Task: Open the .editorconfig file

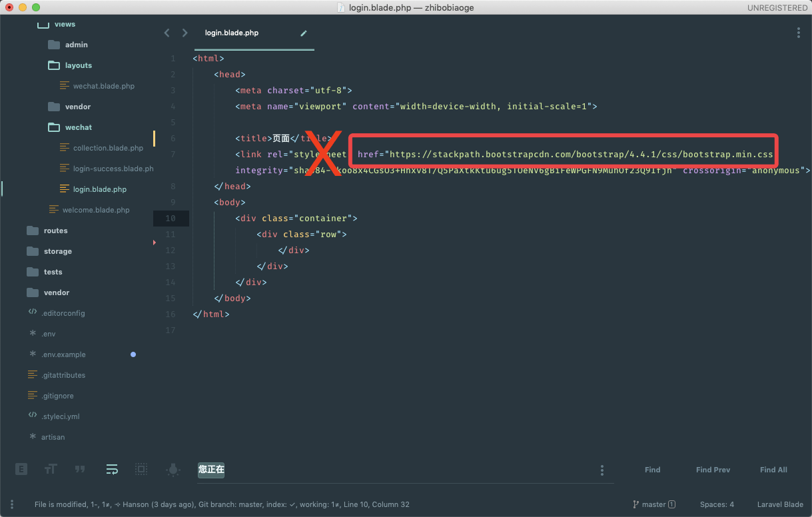Action: [x=63, y=313]
